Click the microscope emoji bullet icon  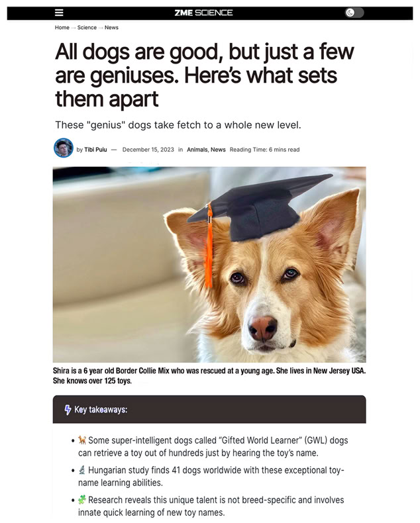[x=81, y=470]
